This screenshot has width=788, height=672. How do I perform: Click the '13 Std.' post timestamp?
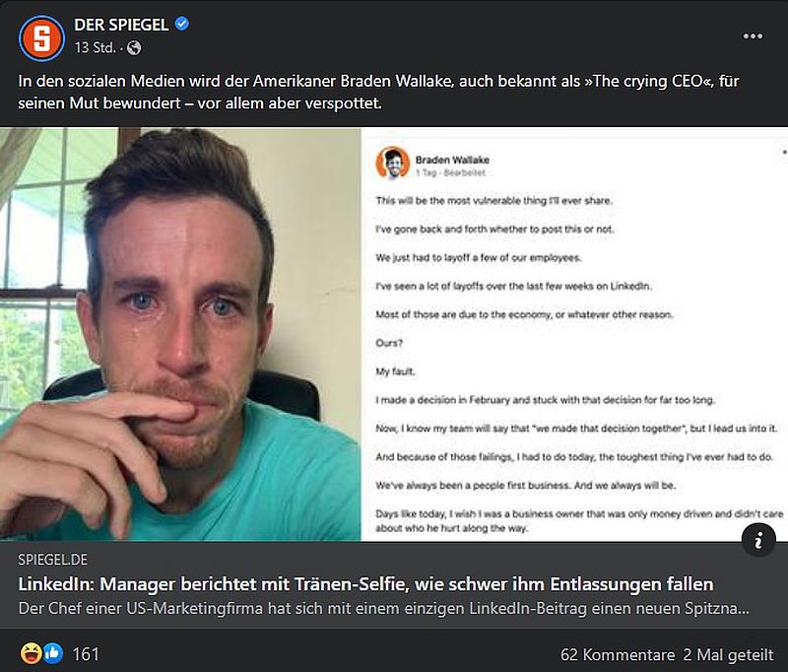click(98, 47)
